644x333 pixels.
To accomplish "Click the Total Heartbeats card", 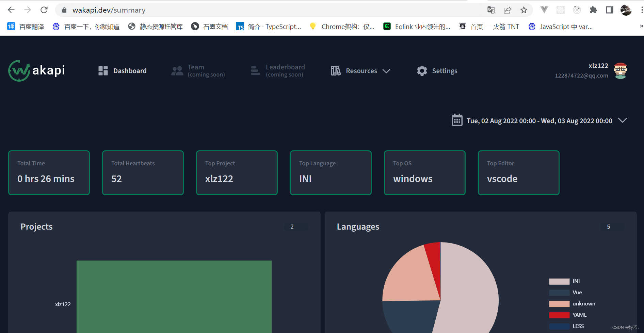I will pyautogui.click(x=143, y=173).
